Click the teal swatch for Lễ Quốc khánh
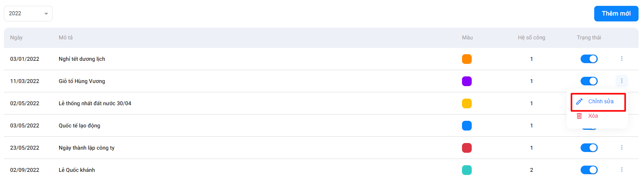Viewport: 644px width, 189px height. 467,170
